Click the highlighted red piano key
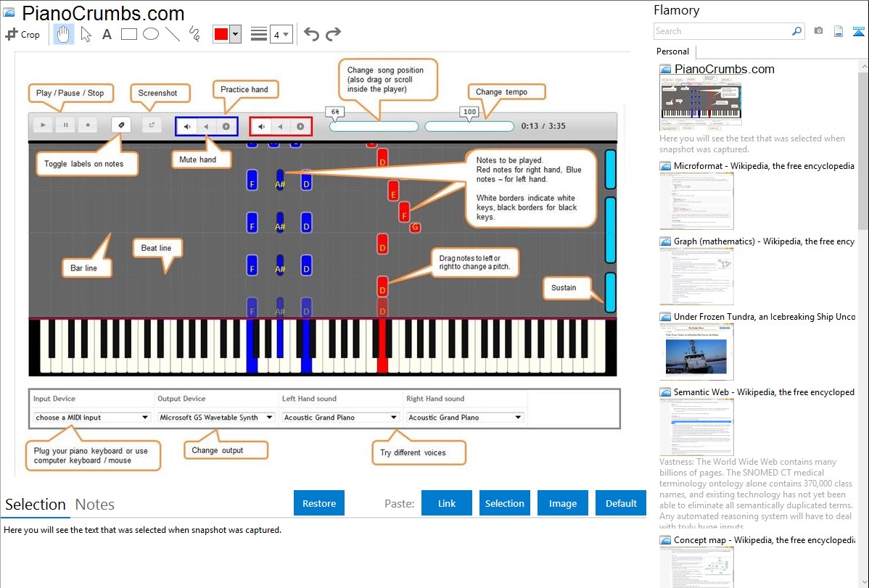The width and height of the screenshot is (869, 588). click(382, 347)
